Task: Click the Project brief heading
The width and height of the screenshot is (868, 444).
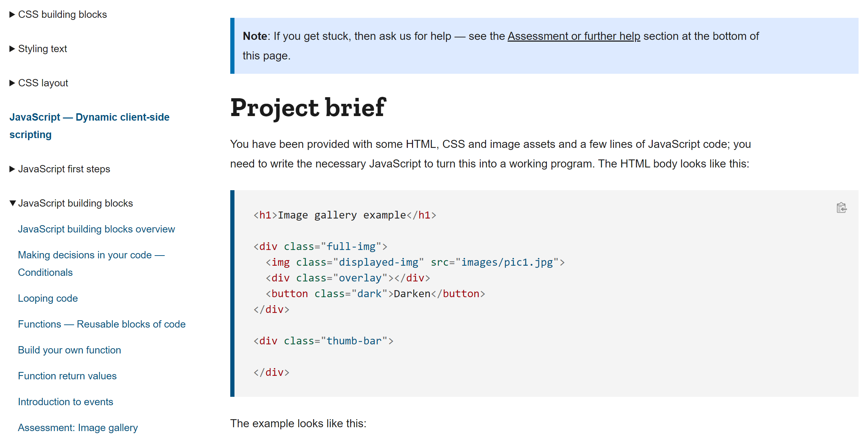Action: tap(308, 107)
